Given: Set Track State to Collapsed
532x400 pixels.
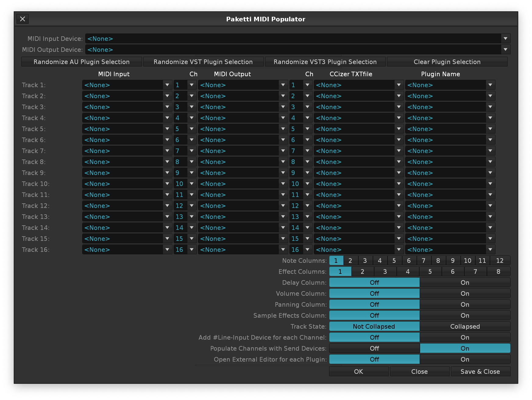Looking at the screenshot, I should coord(465,327).
